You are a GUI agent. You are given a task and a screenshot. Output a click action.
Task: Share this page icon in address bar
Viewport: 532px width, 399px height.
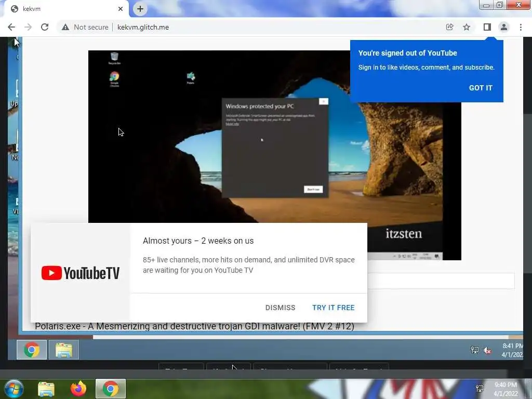coord(449,27)
